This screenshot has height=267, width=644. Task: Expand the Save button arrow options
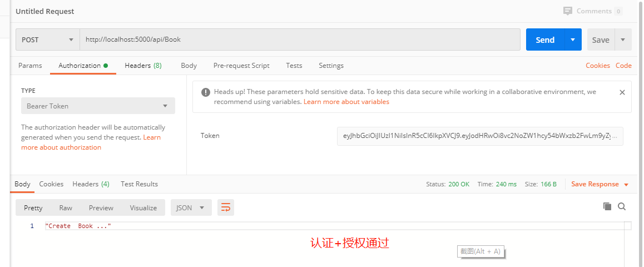tap(623, 40)
